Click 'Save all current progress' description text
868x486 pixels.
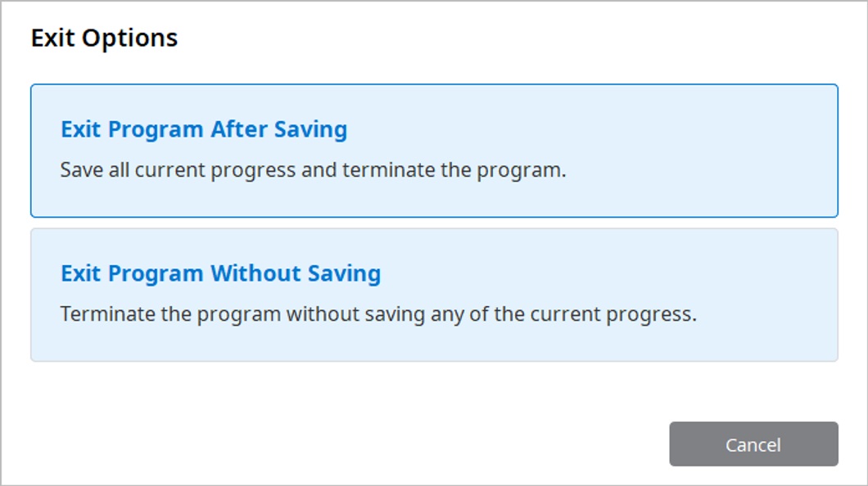[313, 169]
